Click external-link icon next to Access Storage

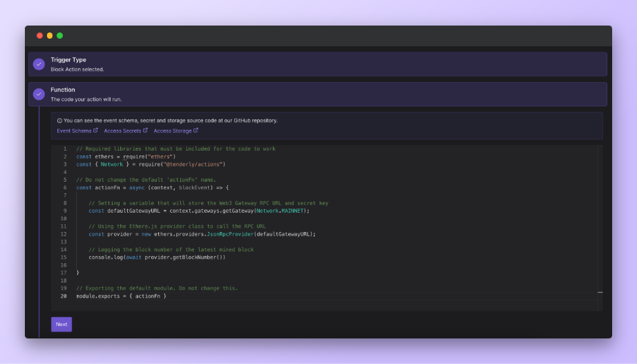point(196,131)
